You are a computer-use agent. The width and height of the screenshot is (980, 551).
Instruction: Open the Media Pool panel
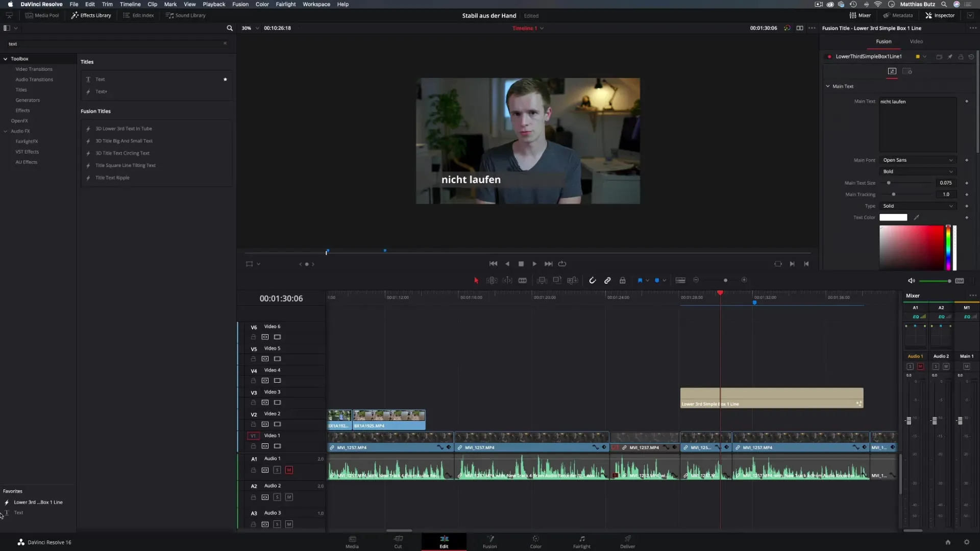click(x=42, y=15)
